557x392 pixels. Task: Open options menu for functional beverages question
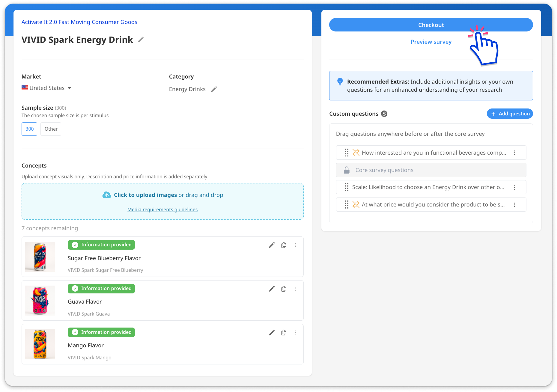click(514, 153)
